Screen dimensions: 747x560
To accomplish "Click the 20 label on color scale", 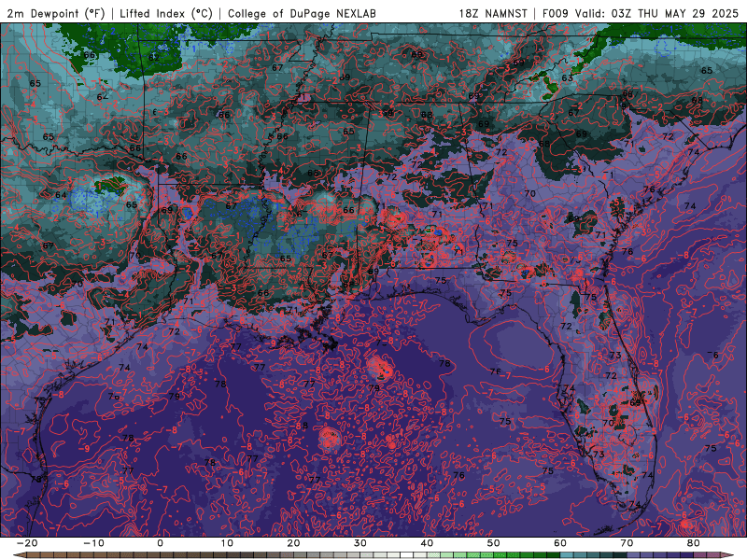I will [293, 543].
